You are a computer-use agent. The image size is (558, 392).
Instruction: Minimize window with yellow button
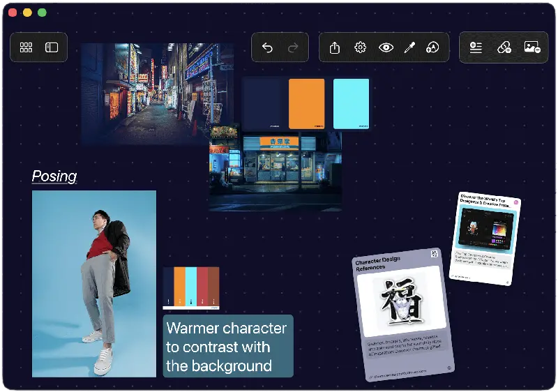tap(27, 13)
